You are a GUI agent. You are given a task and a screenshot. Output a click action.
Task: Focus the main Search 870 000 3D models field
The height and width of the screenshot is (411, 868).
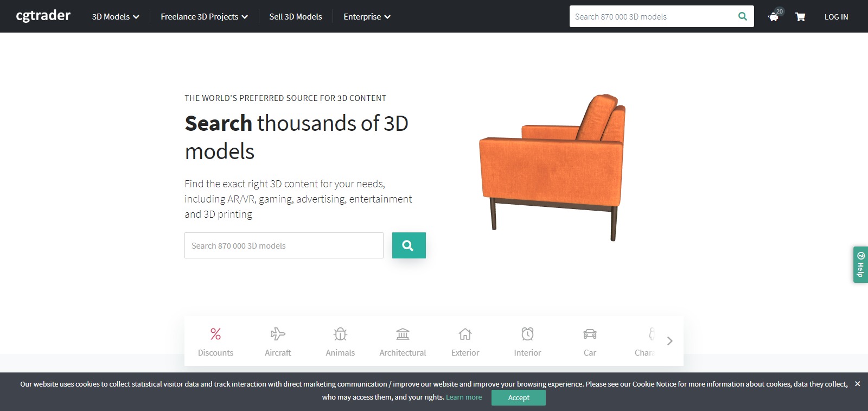click(x=284, y=245)
